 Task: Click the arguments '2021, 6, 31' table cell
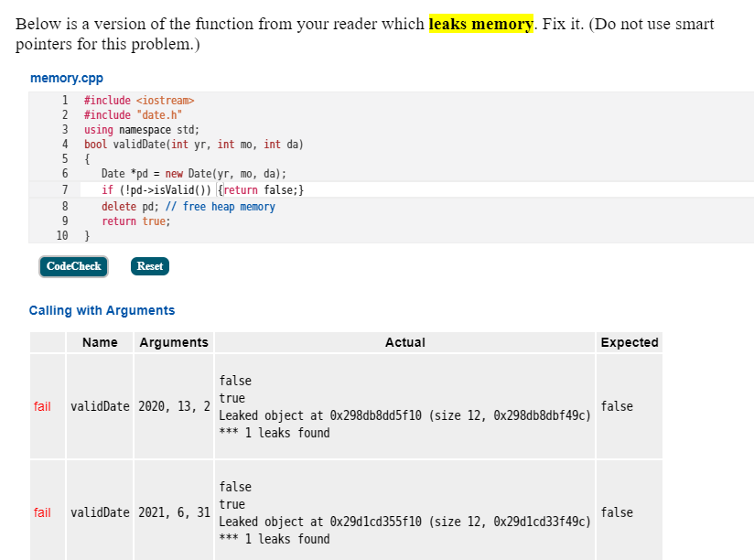(174, 512)
